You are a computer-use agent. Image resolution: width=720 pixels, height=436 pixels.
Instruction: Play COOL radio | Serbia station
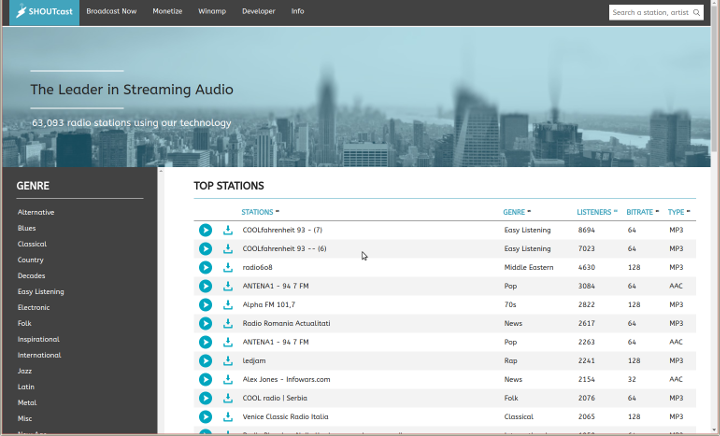point(205,398)
